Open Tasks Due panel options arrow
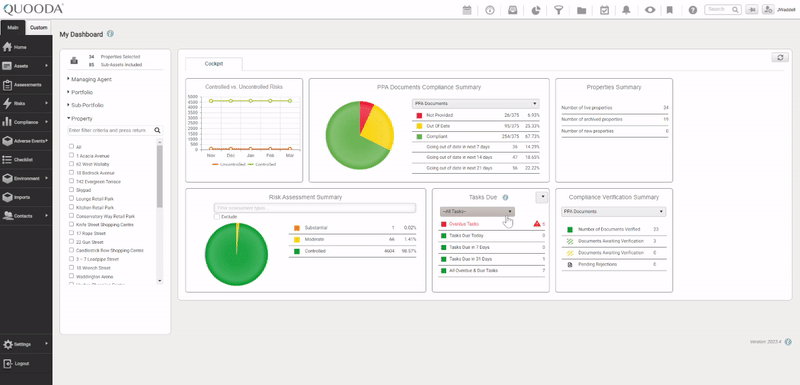The width and height of the screenshot is (800, 385). [x=542, y=196]
